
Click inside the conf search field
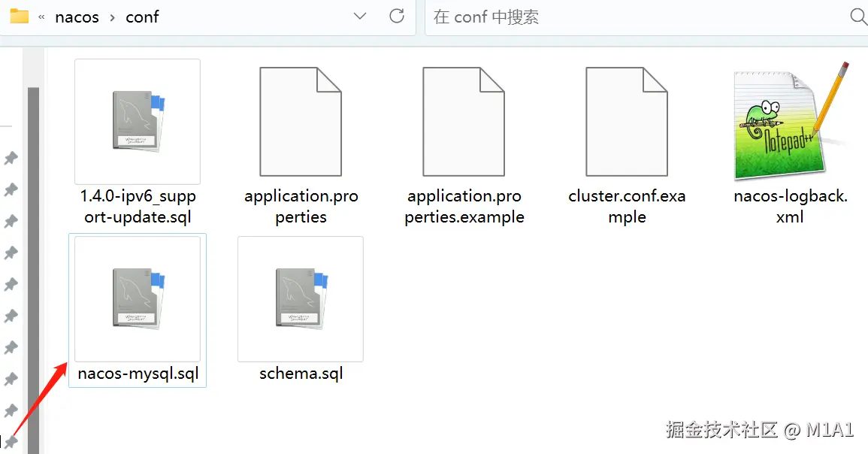564,17
